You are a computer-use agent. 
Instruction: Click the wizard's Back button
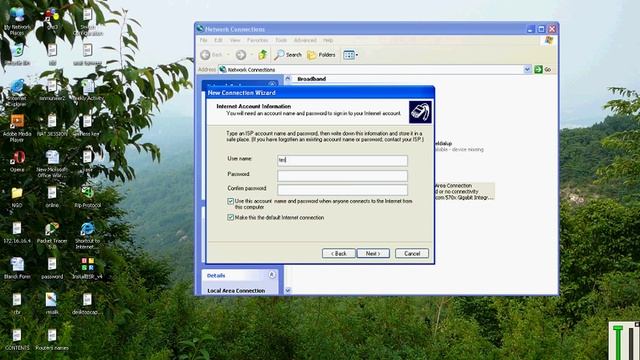tap(338, 253)
